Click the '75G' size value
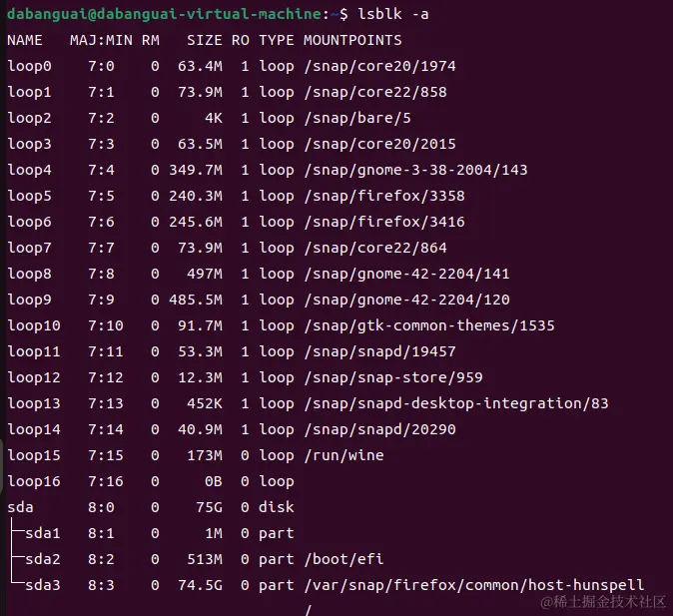 (210, 508)
